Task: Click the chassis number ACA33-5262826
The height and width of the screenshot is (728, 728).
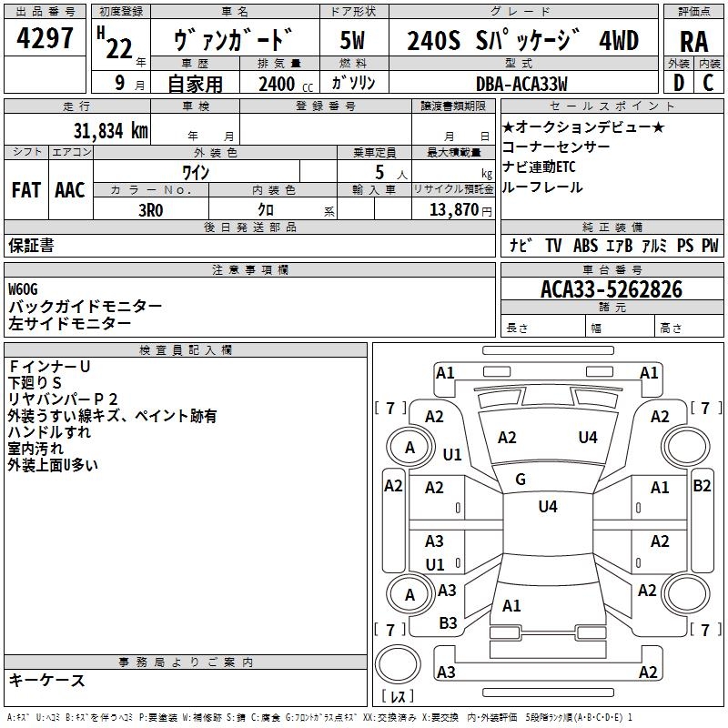Action: coord(612,289)
